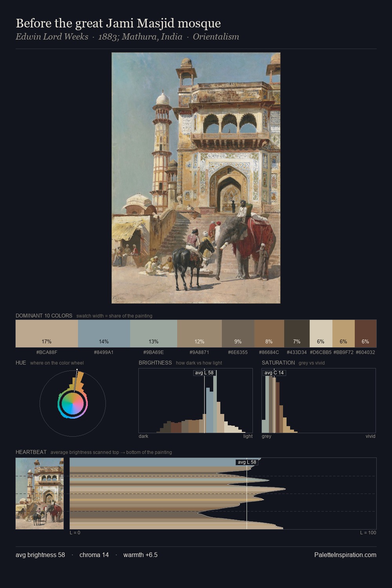Click the brightness histogram chart
This screenshot has width=392, height=588.
196,401
